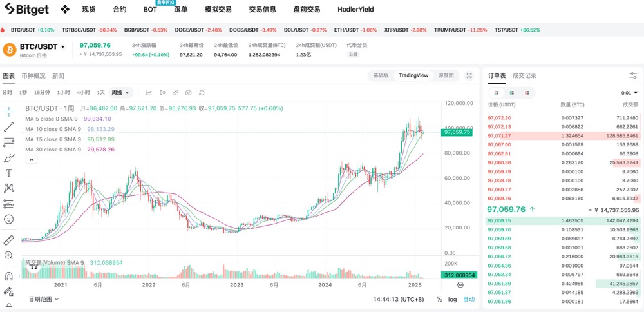Image resolution: width=644 pixels, height=312 pixels.
Task: Open the 合约 menu in navigation bar
Action: tap(119, 10)
